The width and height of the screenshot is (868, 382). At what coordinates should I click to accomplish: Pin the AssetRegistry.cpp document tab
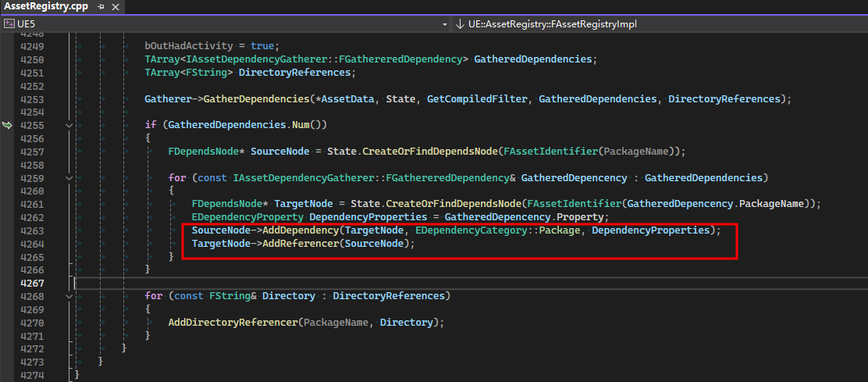pos(101,6)
